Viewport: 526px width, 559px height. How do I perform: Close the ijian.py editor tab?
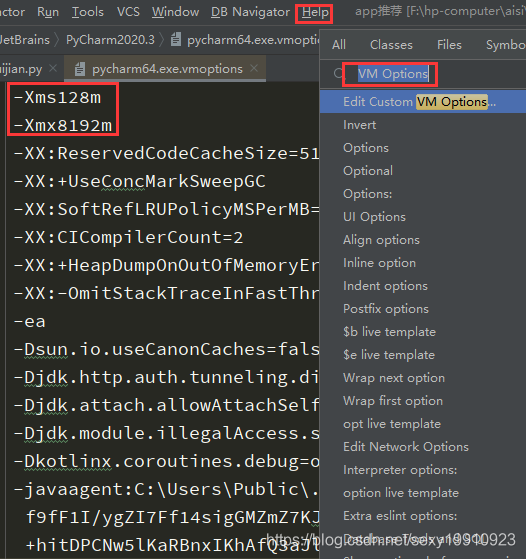pos(53,68)
